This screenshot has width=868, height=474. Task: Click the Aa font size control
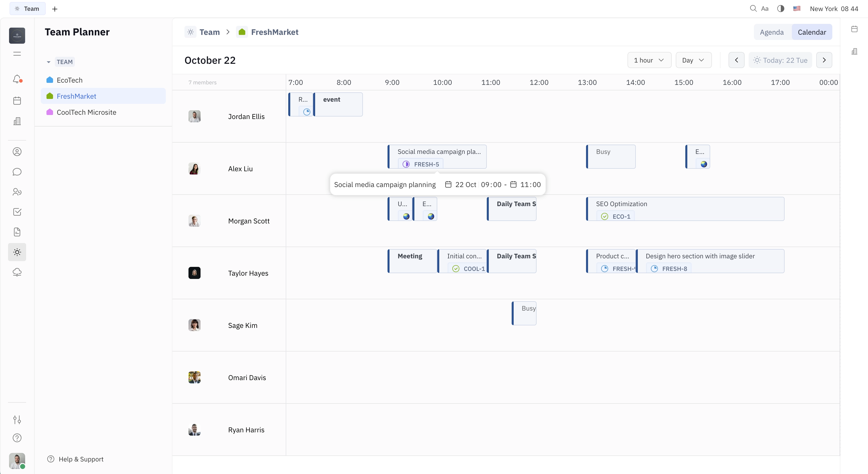click(x=765, y=9)
